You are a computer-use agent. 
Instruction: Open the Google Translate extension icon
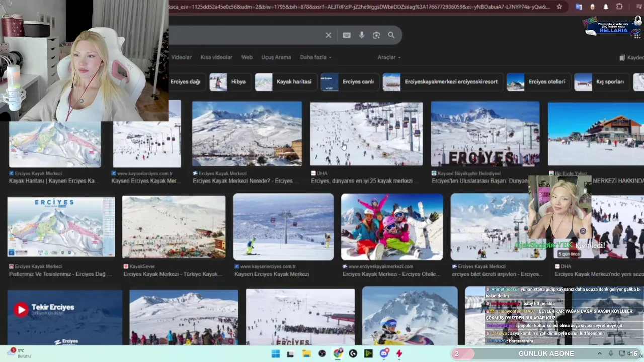579,7
